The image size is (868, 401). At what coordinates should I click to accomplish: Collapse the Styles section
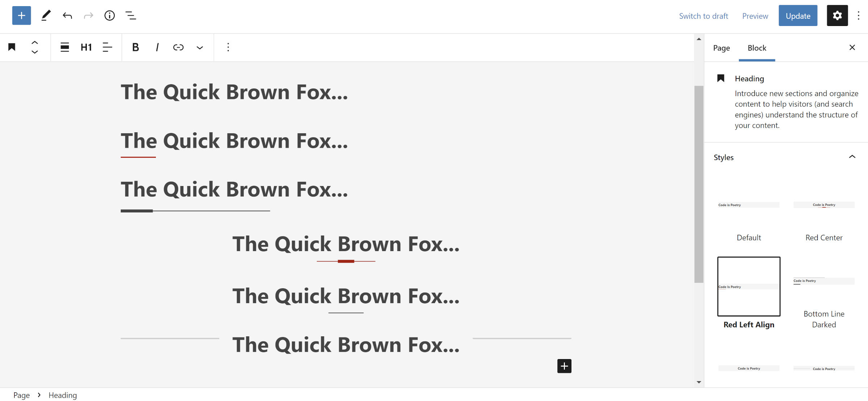click(x=853, y=157)
